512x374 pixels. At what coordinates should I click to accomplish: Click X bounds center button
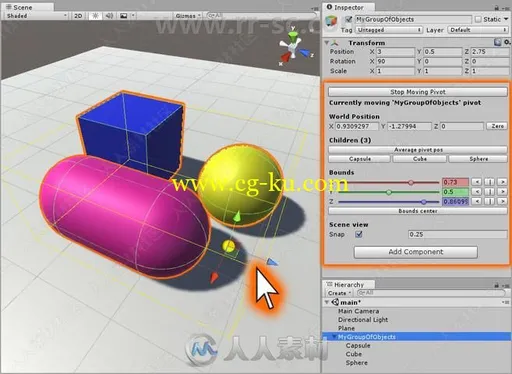[489, 182]
